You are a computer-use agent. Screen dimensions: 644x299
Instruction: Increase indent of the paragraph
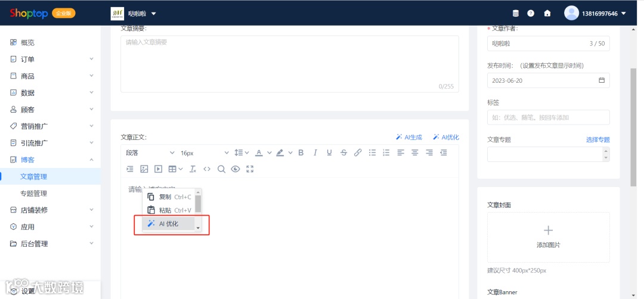130,169
